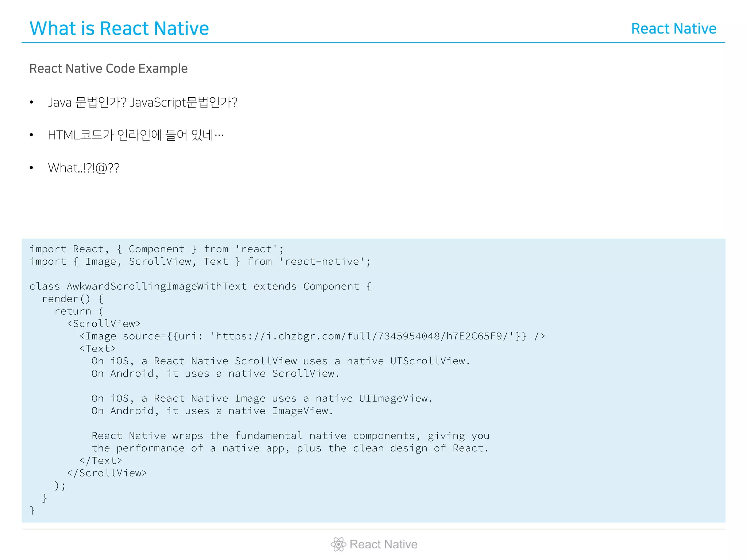The image size is (747, 560).
Task: Click the opening '<Text>' tag
Action: (98, 349)
